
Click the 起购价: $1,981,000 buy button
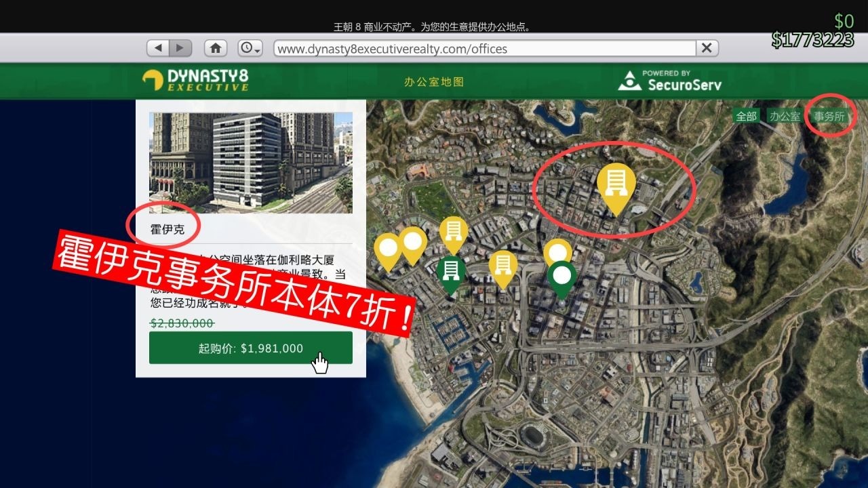coord(251,348)
